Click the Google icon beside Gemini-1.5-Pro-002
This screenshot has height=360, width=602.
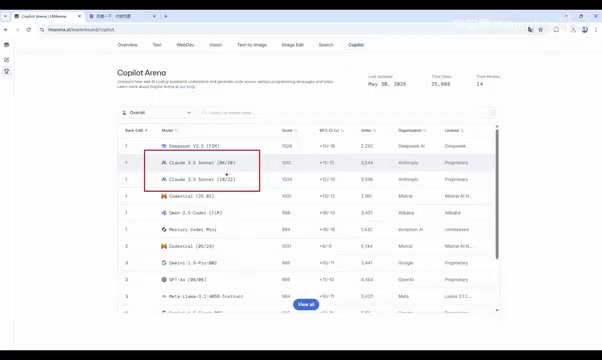164,263
